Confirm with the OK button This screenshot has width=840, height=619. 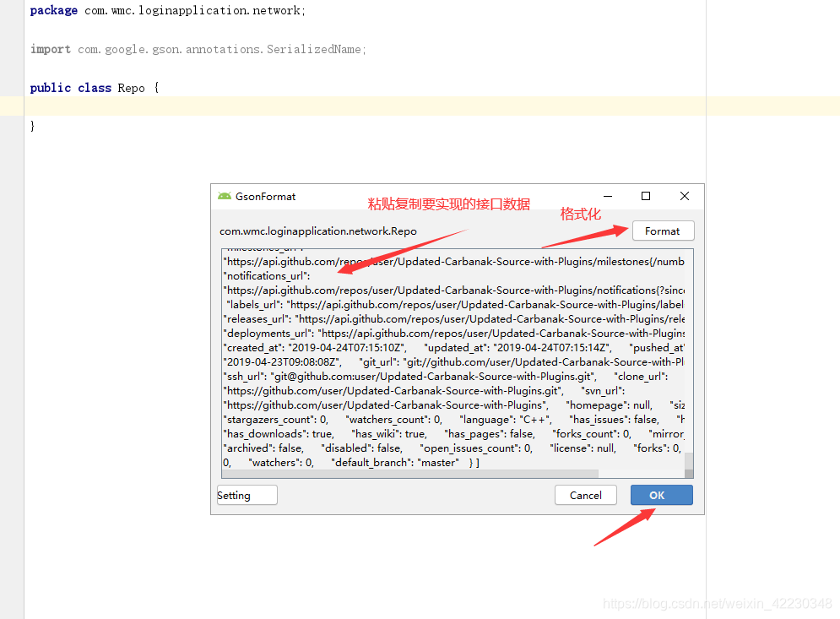(x=662, y=495)
